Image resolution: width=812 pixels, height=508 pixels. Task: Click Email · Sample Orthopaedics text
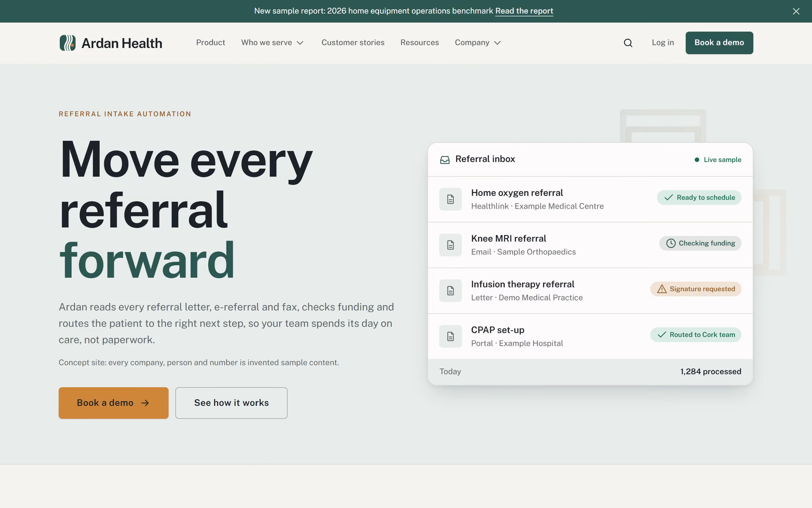[523, 252]
